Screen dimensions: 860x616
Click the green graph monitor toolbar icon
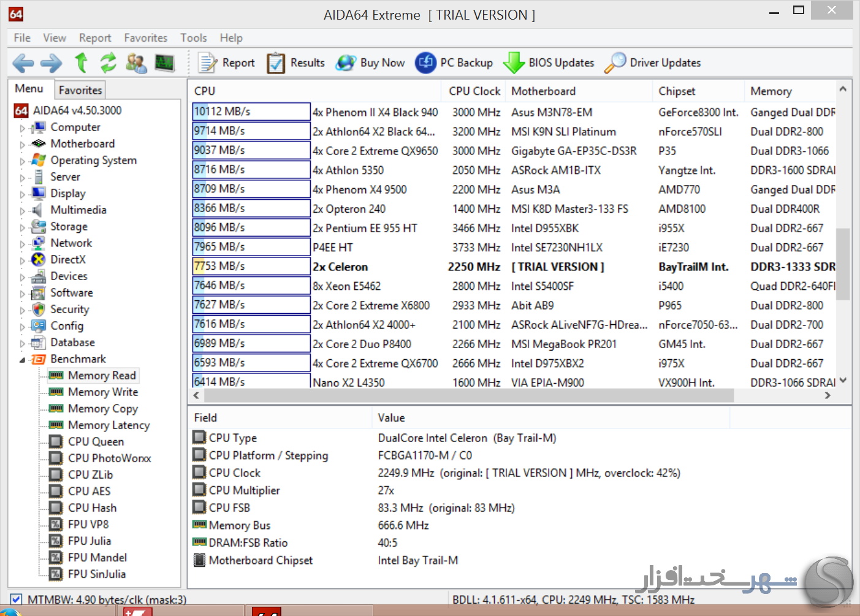tap(164, 63)
